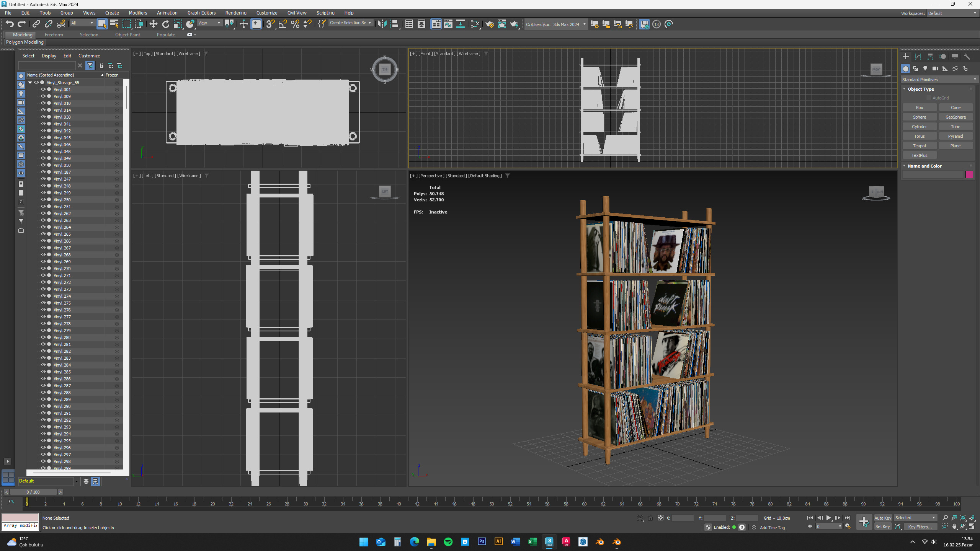Open the Create Selection Set dropdown

pyautogui.click(x=351, y=23)
